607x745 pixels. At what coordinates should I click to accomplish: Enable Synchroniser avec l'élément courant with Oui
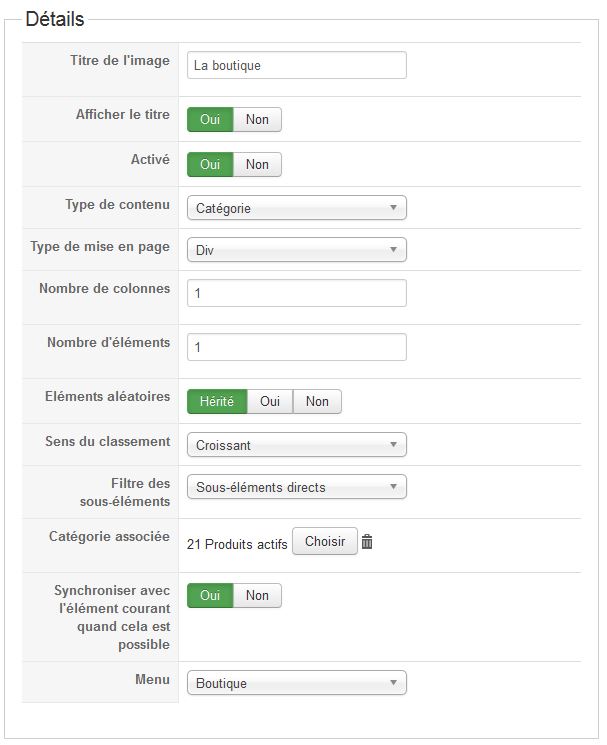point(210,595)
